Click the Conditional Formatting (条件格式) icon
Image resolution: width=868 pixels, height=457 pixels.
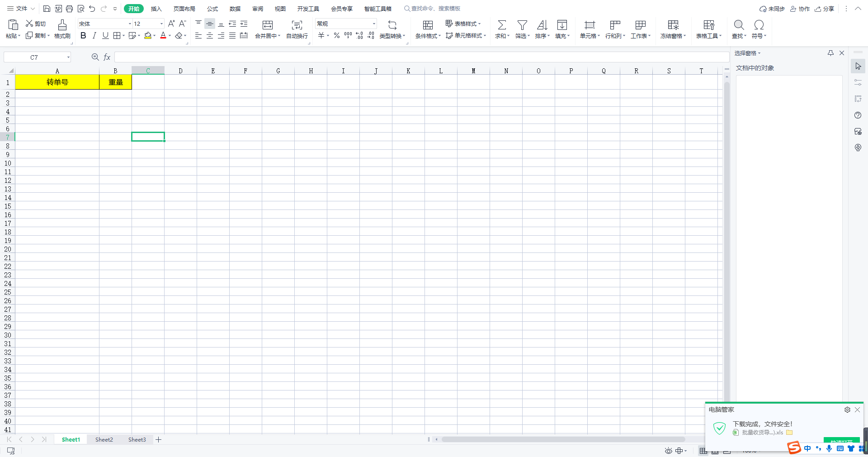(428, 25)
